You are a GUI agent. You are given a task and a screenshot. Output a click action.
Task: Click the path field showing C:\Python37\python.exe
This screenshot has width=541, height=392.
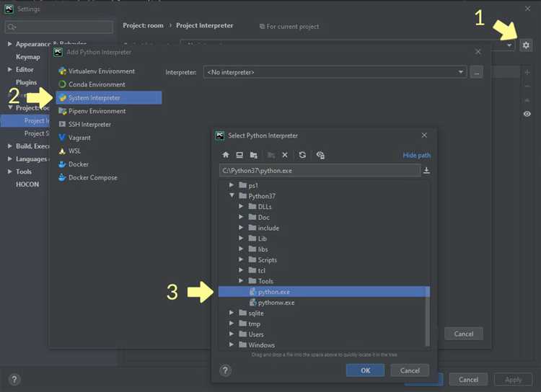pos(320,171)
